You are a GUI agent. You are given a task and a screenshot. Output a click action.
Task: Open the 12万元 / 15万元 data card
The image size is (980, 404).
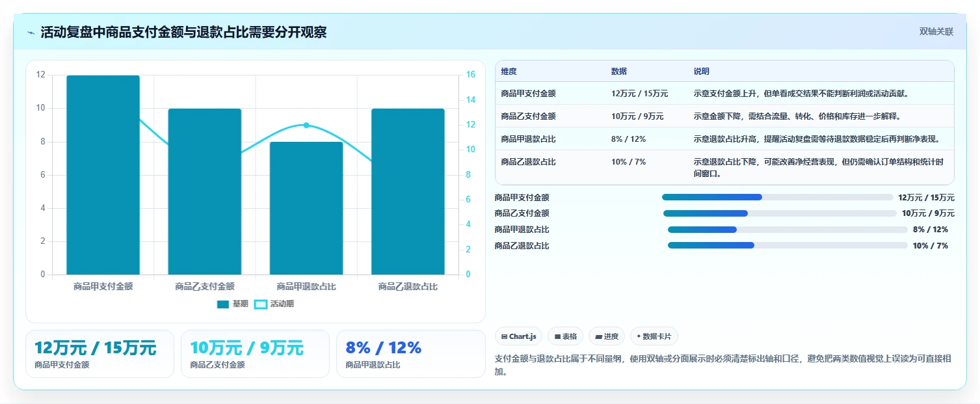(x=99, y=354)
